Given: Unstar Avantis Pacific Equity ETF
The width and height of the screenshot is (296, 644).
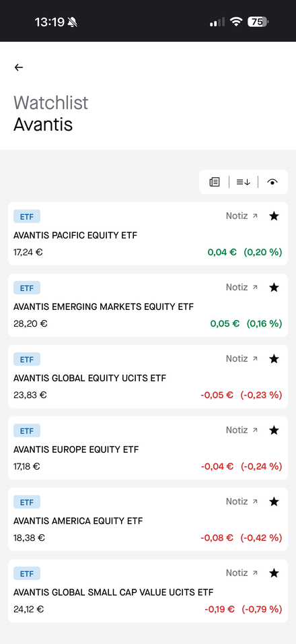Looking at the screenshot, I should [x=274, y=216].
